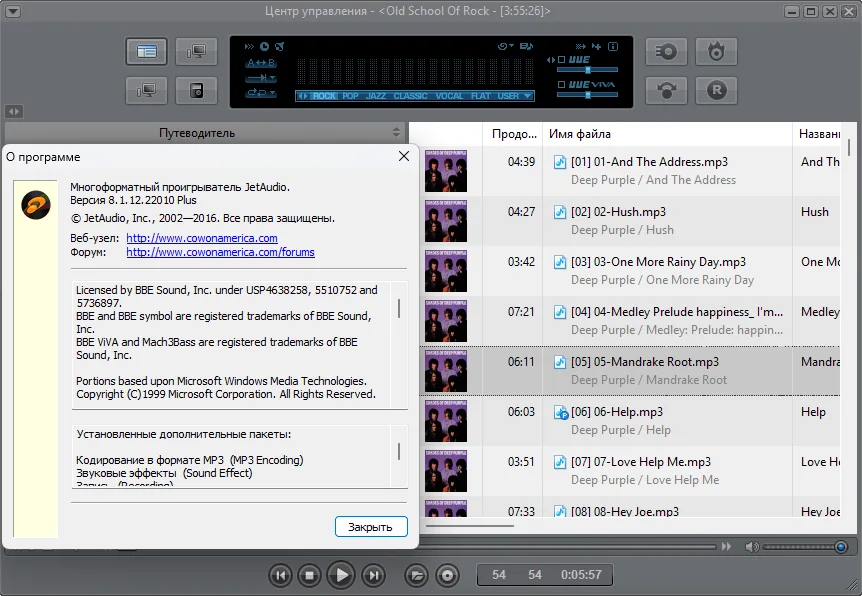The width and height of the screenshot is (862, 596).
Task: Select the JAZZ equalizer preset
Action: 375,96
